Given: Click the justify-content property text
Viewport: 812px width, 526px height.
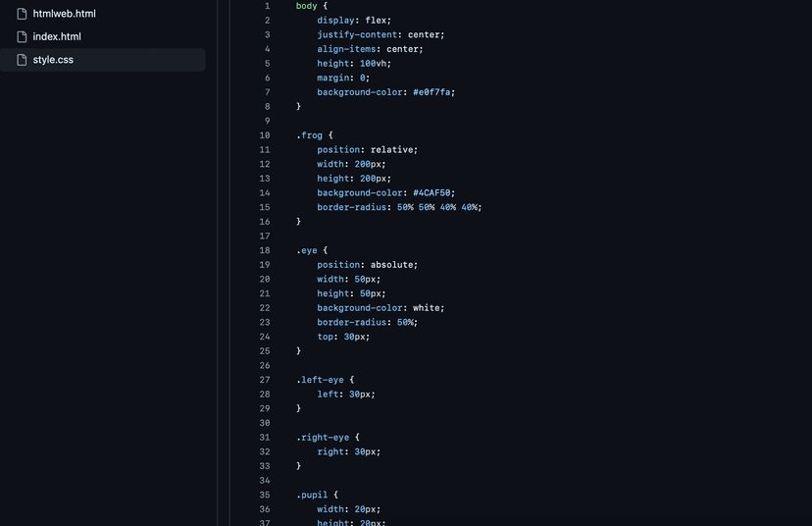Looking at the screenshot, I should coord(357,34).
